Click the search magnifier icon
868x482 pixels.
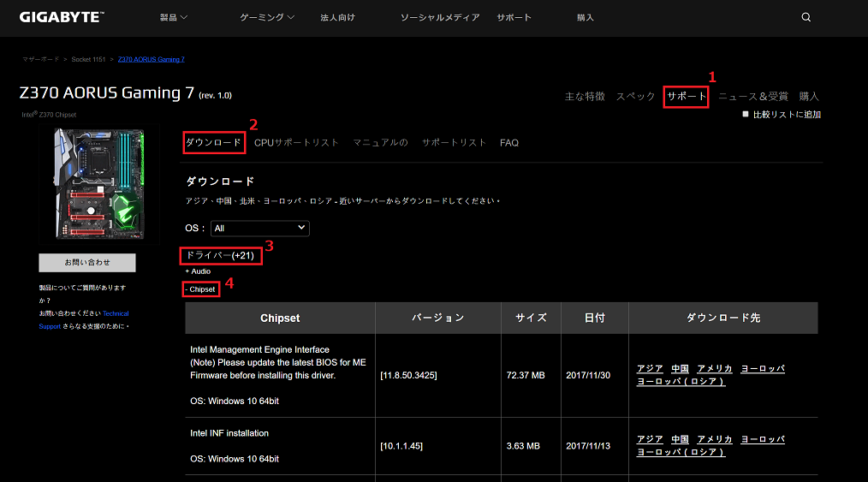pos(806,17)
